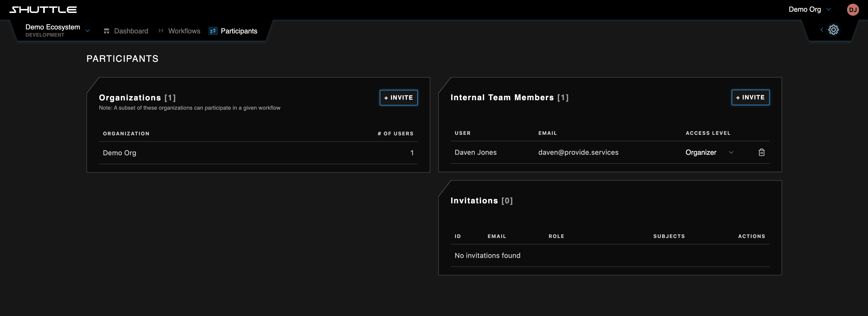Click the ACTIONS column header
Image resolution: width=868 pixels, height=316 pixels.
point(751,236)
